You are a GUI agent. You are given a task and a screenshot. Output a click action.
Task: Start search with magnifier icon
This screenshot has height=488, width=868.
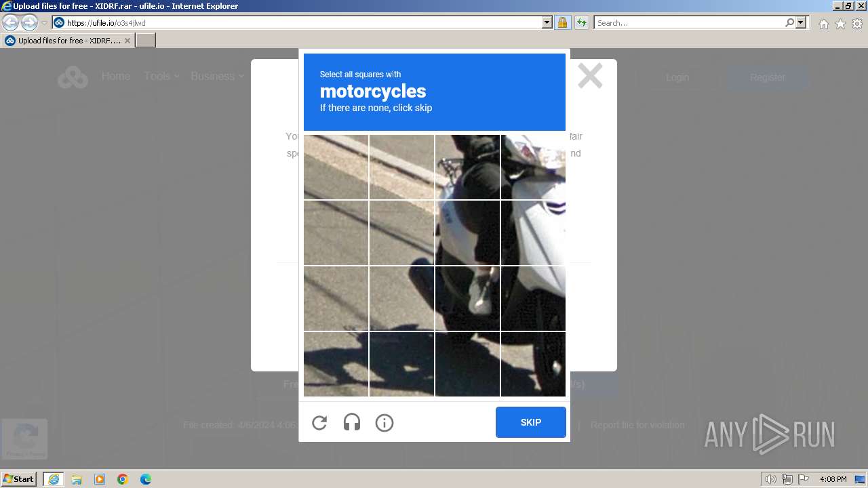[x=789, y=23]
